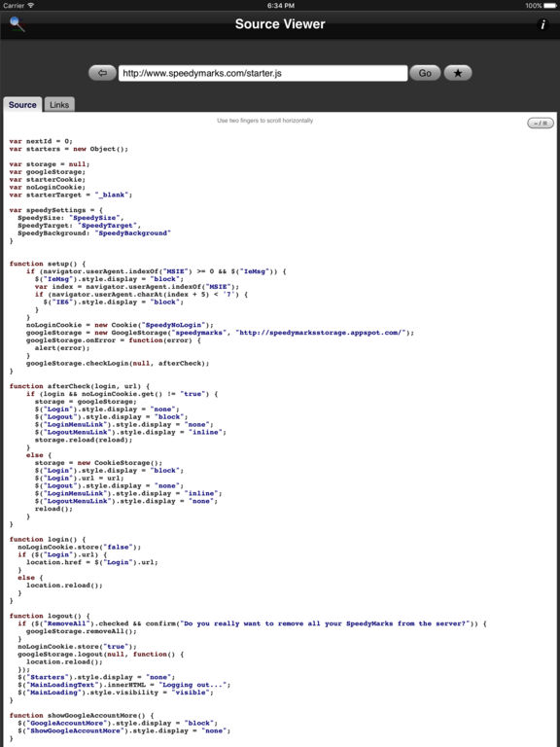This screenshot has height=747, width=560.
Task: Tap the info "i" icon
Action: [542, 24]
